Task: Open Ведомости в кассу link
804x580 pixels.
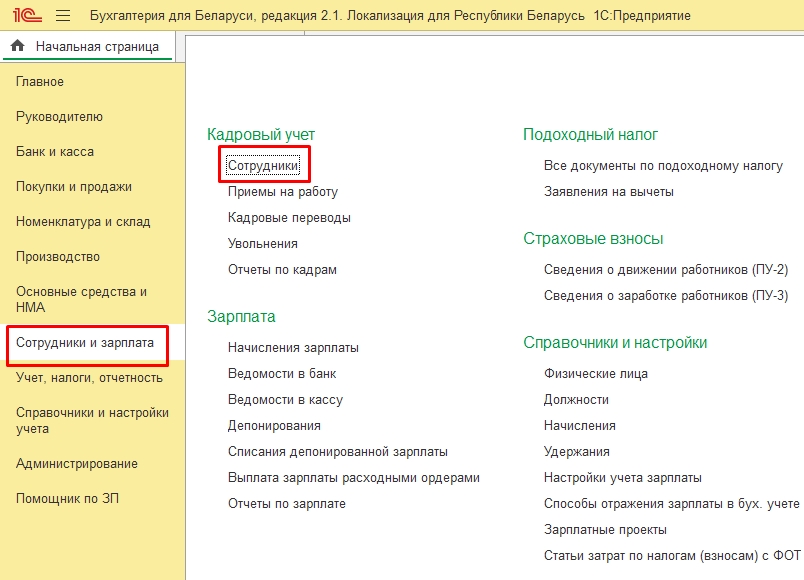Action: 286,400
